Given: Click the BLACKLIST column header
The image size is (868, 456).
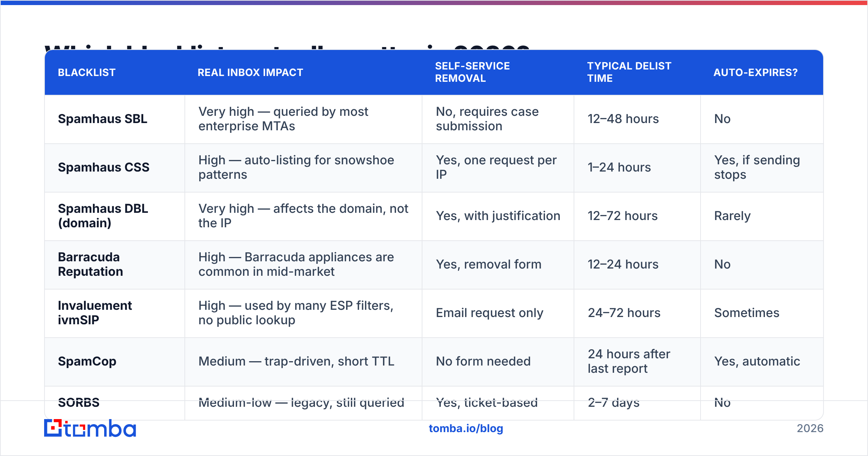Looking at the screenshot, I should point(87,72).
